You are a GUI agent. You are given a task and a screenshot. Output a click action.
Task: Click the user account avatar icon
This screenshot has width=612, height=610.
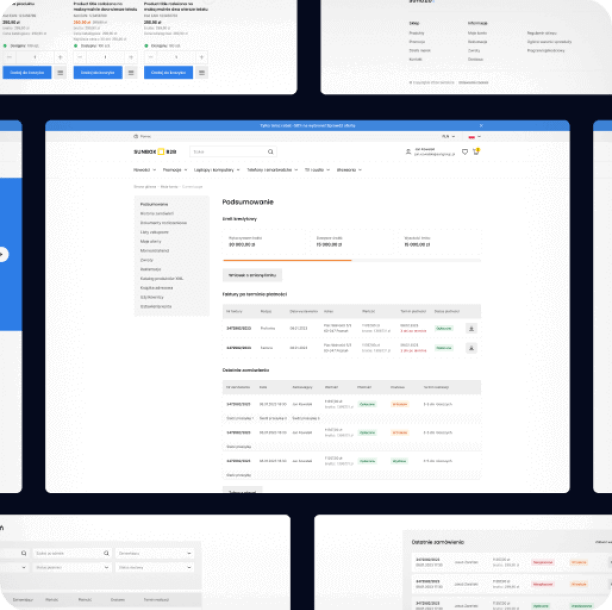pyautogui.click(x=408, y=152)
